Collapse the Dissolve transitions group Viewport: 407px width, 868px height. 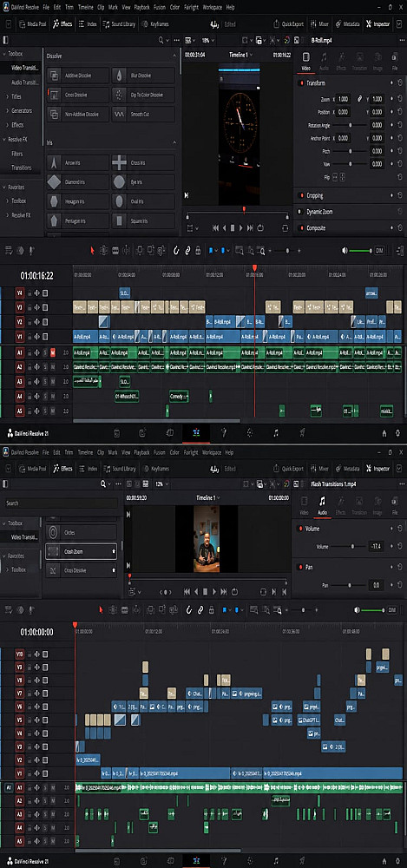point(174,56)
